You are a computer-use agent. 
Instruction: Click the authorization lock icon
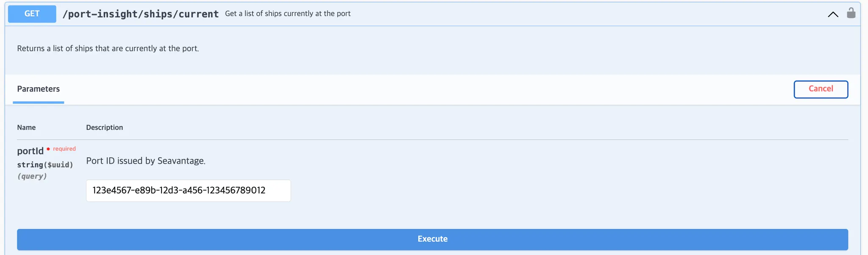pos(851,13)
